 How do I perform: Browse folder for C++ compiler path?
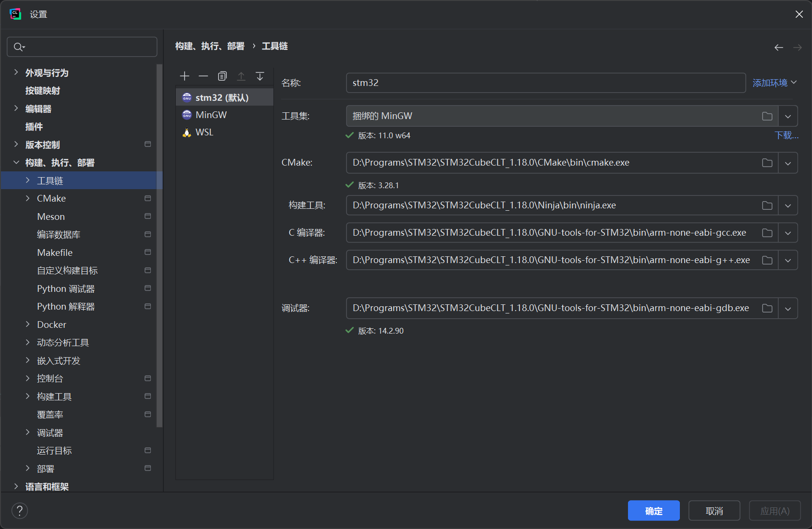tap(767, 260)
